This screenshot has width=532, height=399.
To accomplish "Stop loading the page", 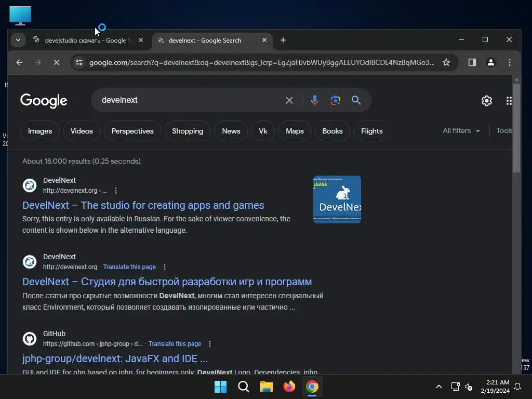I will pyautogui.click(x=57, y=62).
